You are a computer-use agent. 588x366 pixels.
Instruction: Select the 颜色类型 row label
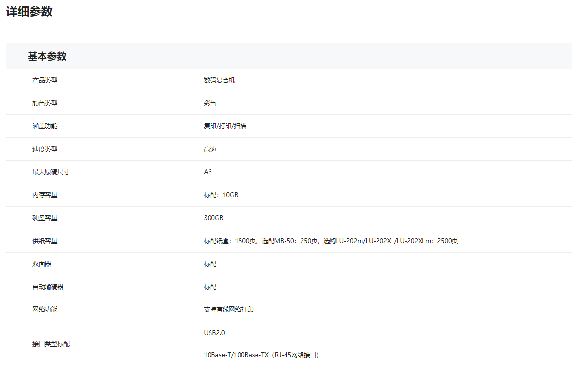45,103
